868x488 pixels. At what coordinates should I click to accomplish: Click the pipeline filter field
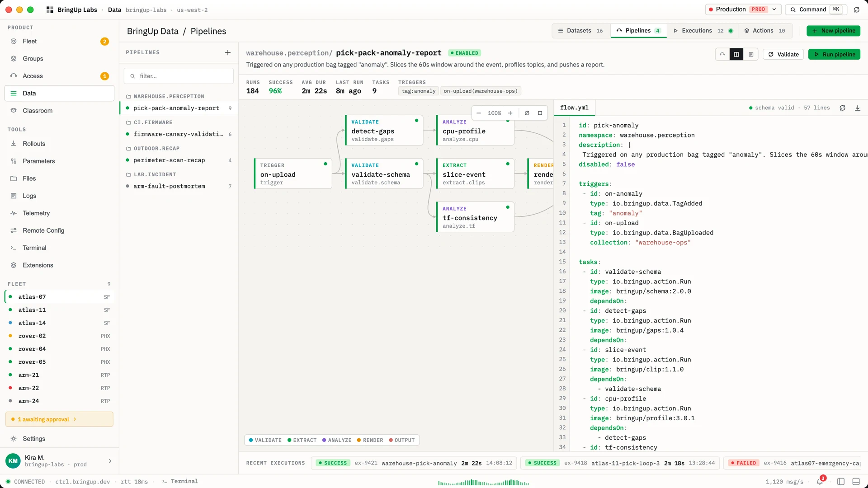179,76
